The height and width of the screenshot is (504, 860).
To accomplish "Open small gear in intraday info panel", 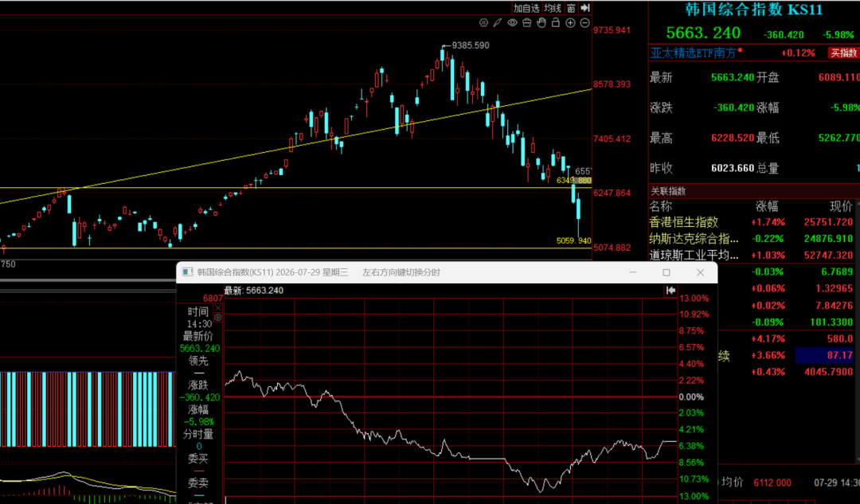I will click(x=217, y=318).
